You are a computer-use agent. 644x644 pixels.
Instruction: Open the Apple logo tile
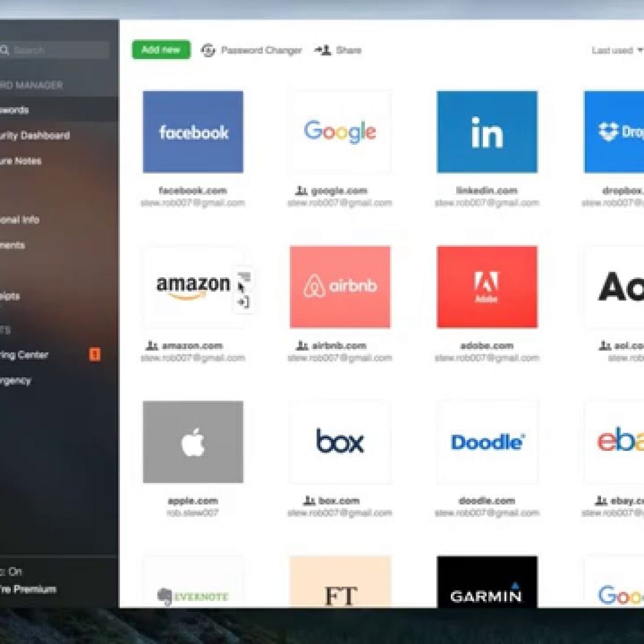pyautogui.click(x=193, y=442)
